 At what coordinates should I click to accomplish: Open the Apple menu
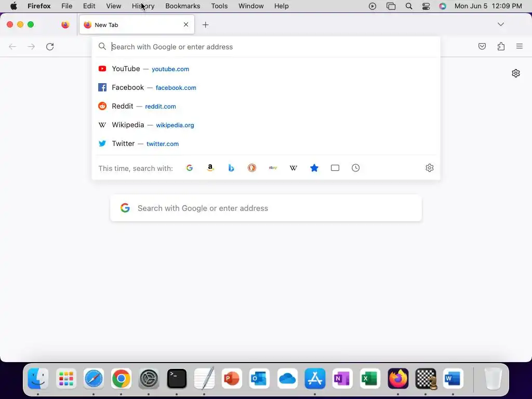(14, 6)
